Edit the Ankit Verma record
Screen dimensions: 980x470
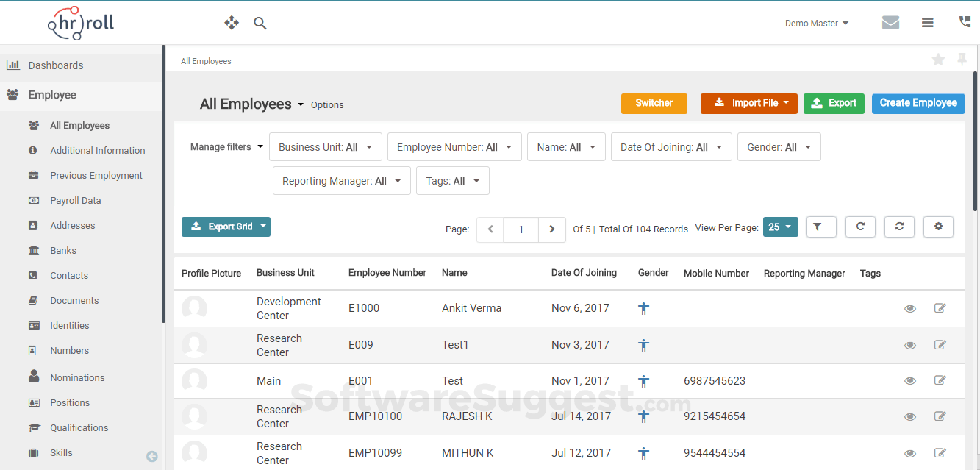(940, 308)
